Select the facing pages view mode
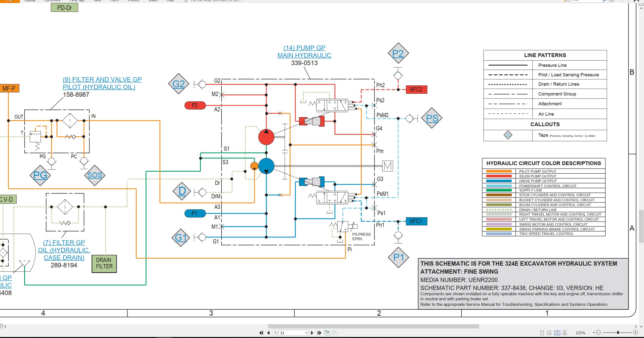 557,333
